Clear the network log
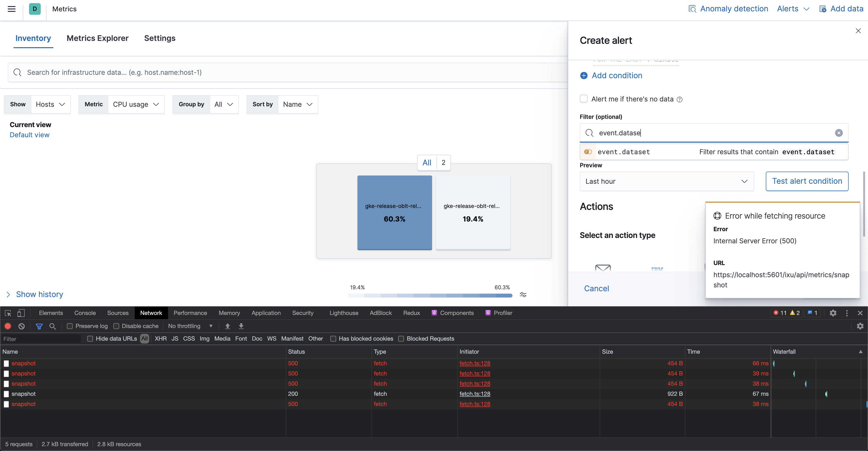Screen dimensions: 868x451 [22, 326]
